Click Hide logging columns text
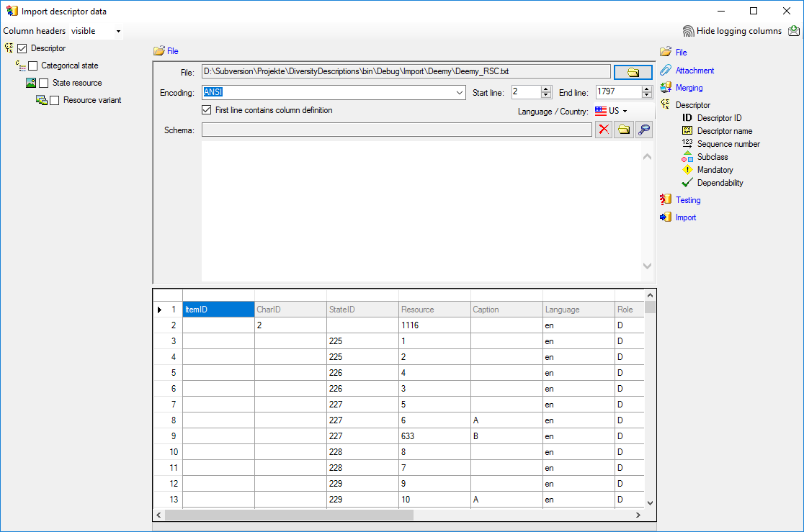804x532 pixels. click(x=739, y=31)
